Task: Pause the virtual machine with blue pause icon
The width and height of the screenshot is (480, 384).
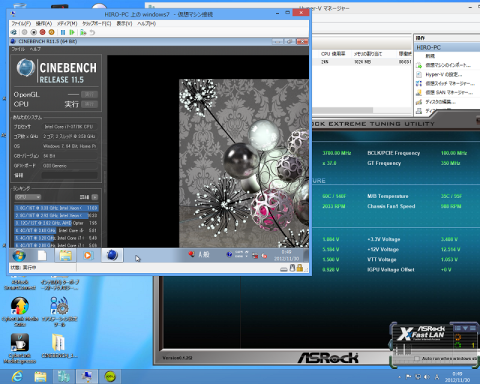Action: point(63,32)
